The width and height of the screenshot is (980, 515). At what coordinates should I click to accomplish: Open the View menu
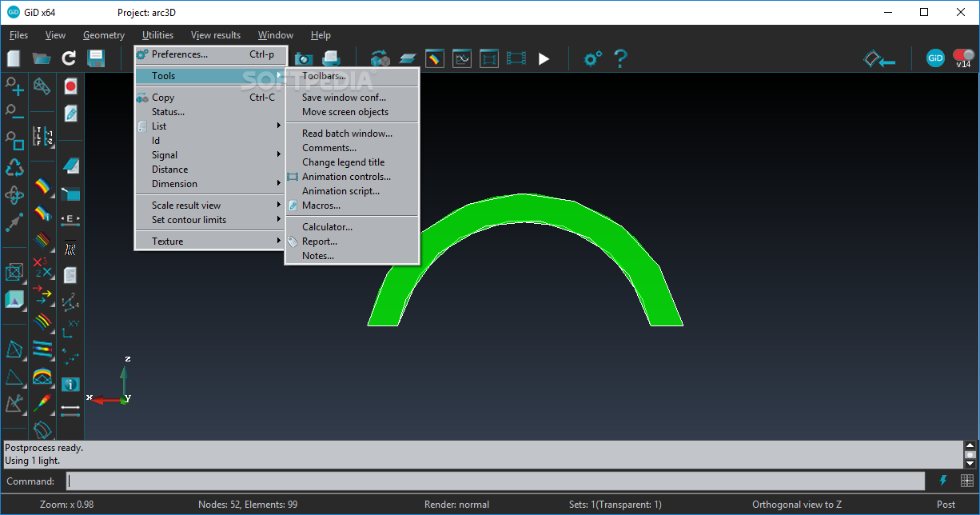pyautogui.click(x=55, y=35)
